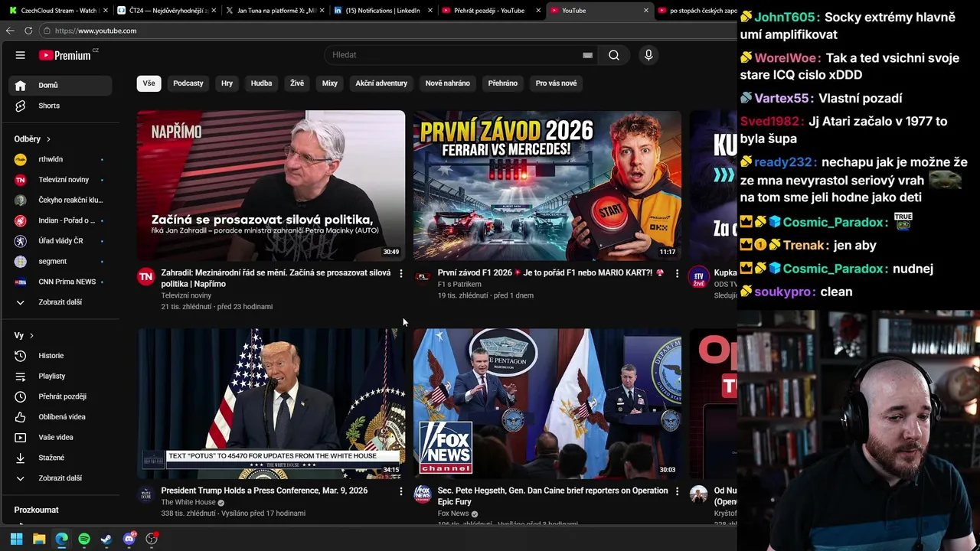
Task: Select the Hry filter chip
Action: 227,83
